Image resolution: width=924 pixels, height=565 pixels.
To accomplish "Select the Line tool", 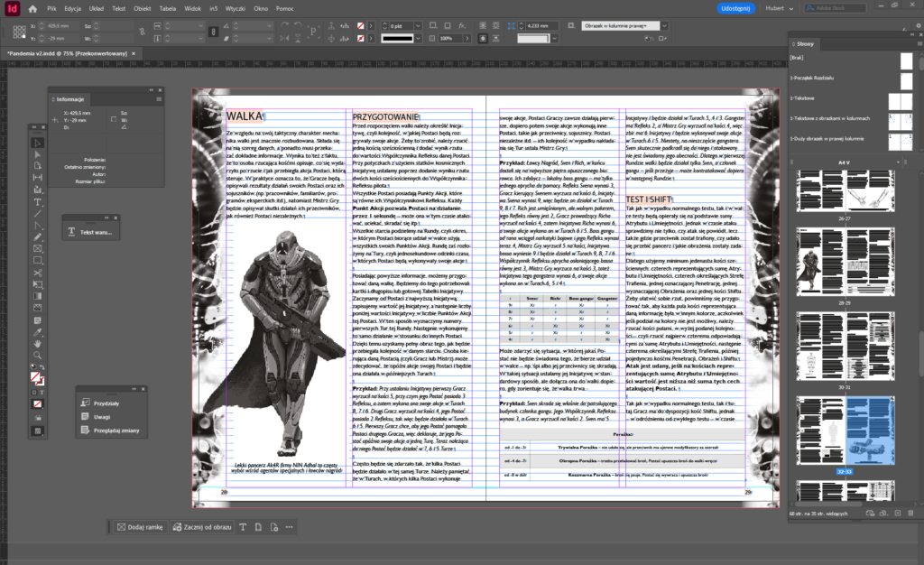I will [x=38, y=213].
